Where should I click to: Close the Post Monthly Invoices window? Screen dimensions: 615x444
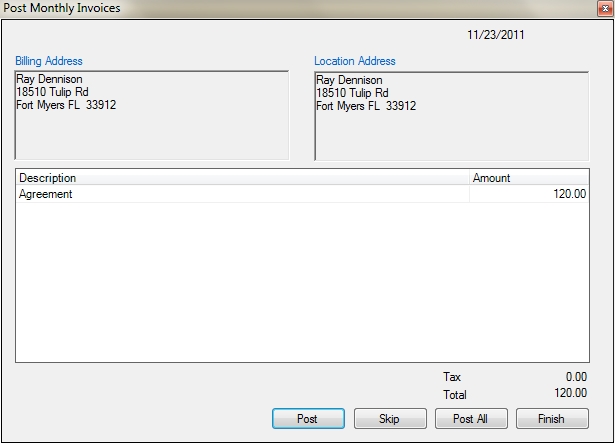tap(605, 8)
